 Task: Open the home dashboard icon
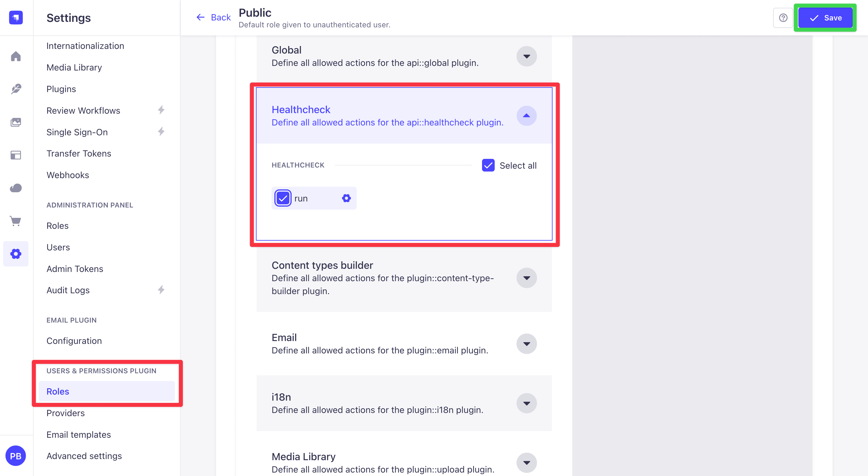pyautogui.click(x=16, y=56)
